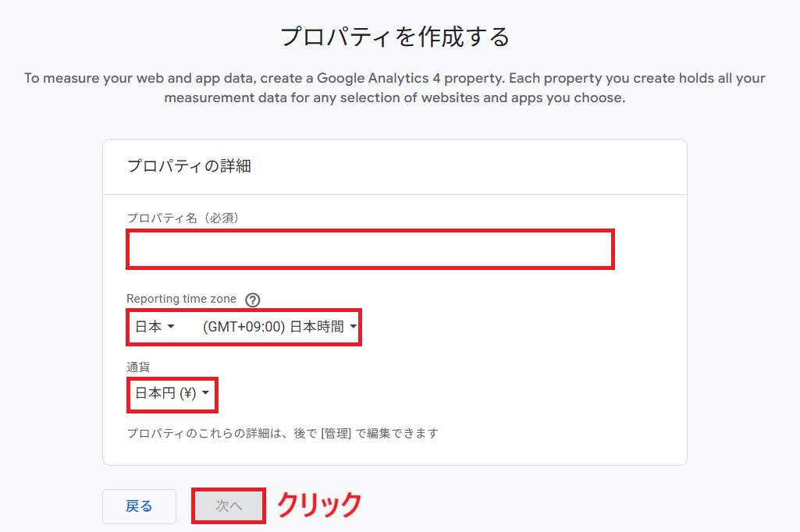Viewport: 800px width, 532px height.
Task: Click the (GMT+09:00) offset text
Action: [x=244, y=327]
